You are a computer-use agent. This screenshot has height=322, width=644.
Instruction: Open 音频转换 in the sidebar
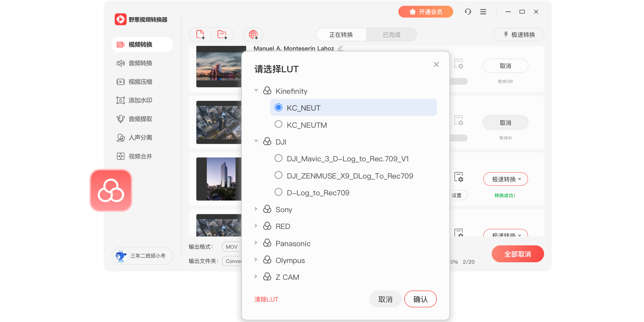point(140,63)
